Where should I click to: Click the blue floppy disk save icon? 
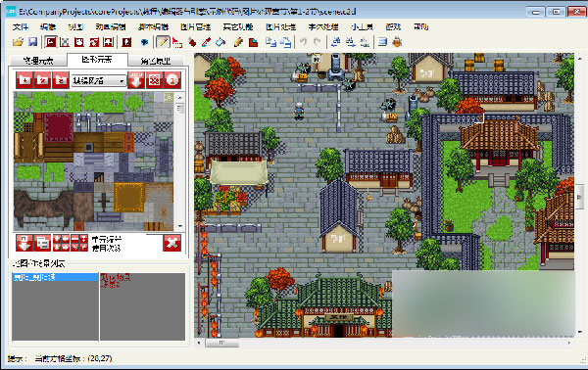pos(32,42)
